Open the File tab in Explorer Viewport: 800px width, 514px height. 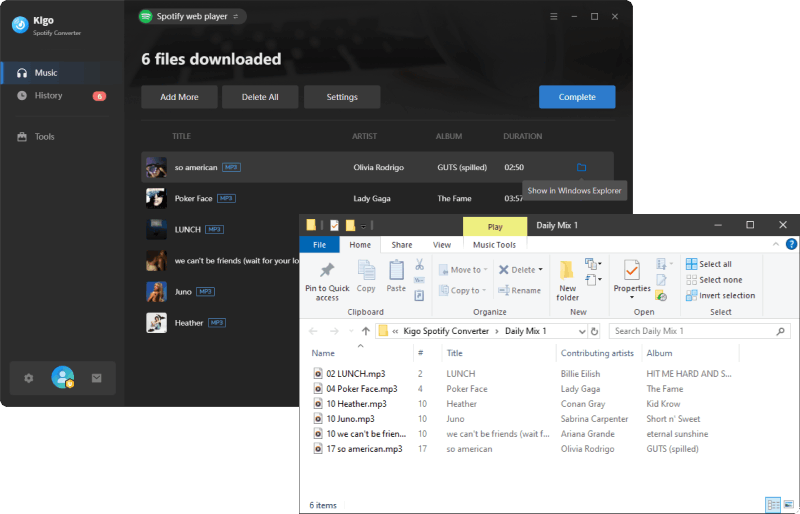pos(319,244)
